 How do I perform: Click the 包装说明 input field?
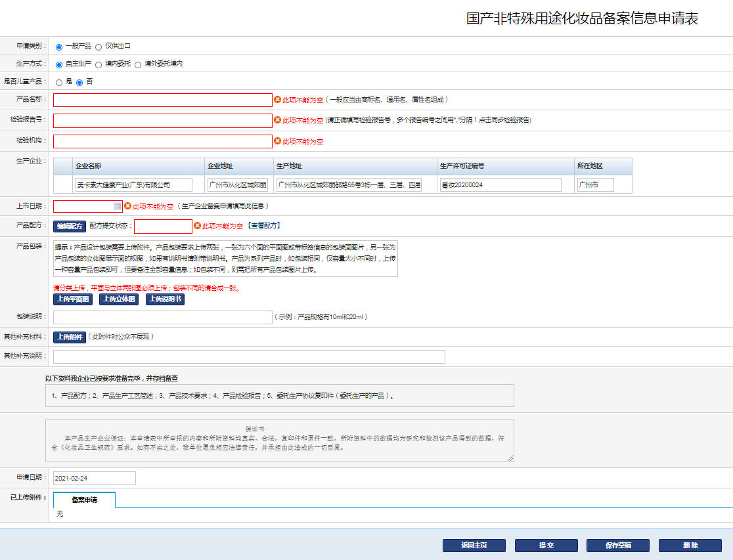(163, 317)
